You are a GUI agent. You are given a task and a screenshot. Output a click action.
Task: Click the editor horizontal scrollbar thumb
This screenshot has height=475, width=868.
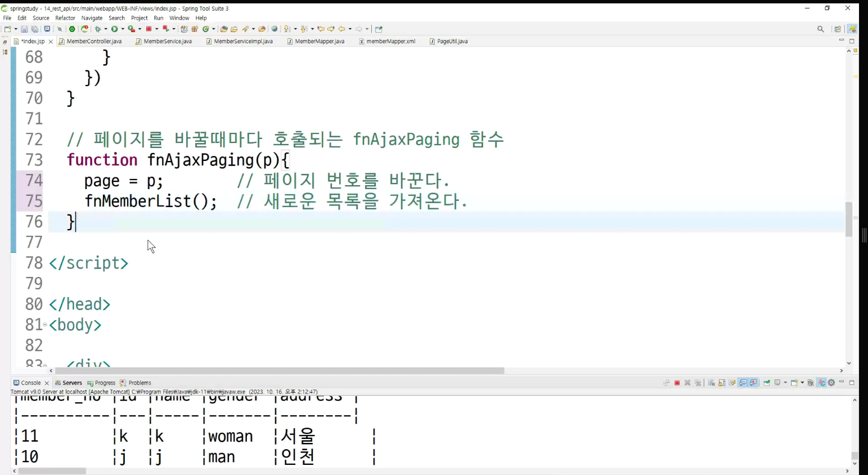point(280,371)
